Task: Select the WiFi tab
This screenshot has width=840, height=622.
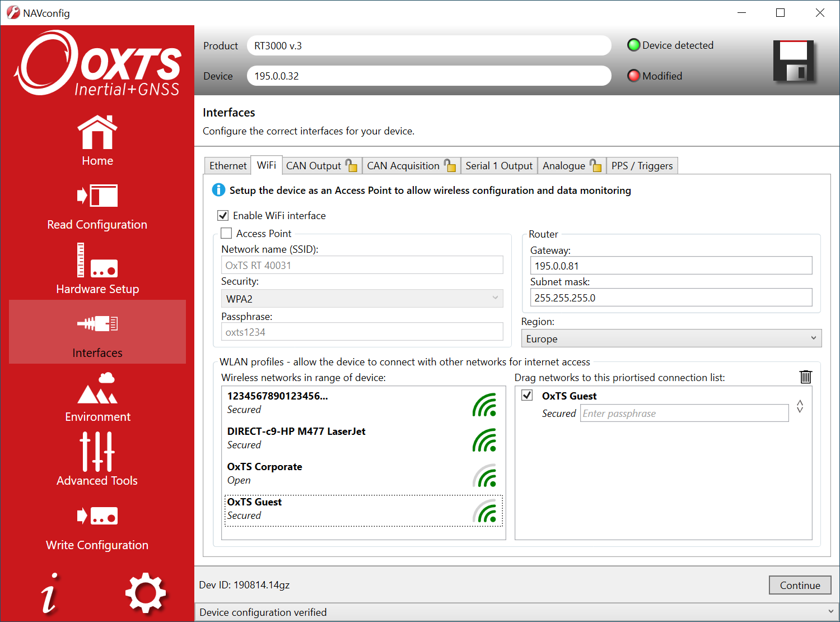Action: (x=267, y=165)
